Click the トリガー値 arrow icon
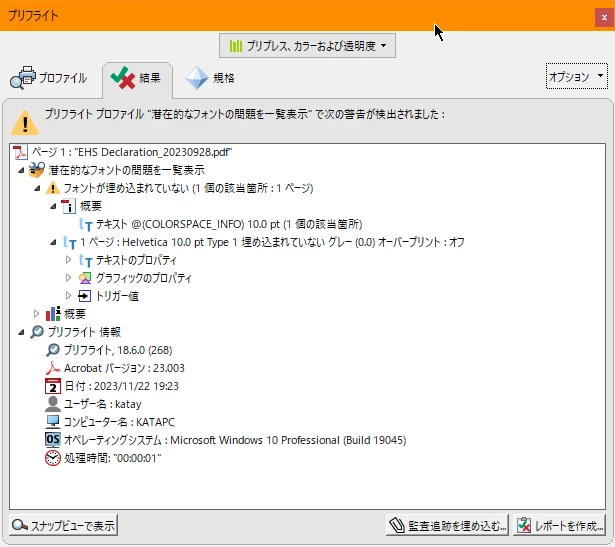The height and width of the screenshot is (547, 615). [x=84, y=296]
